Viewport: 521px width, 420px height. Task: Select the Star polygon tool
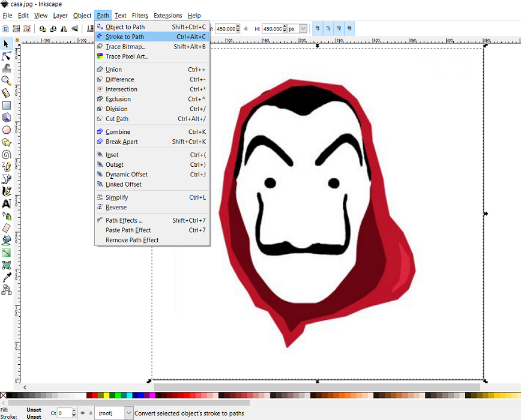[x=7, y=142]
